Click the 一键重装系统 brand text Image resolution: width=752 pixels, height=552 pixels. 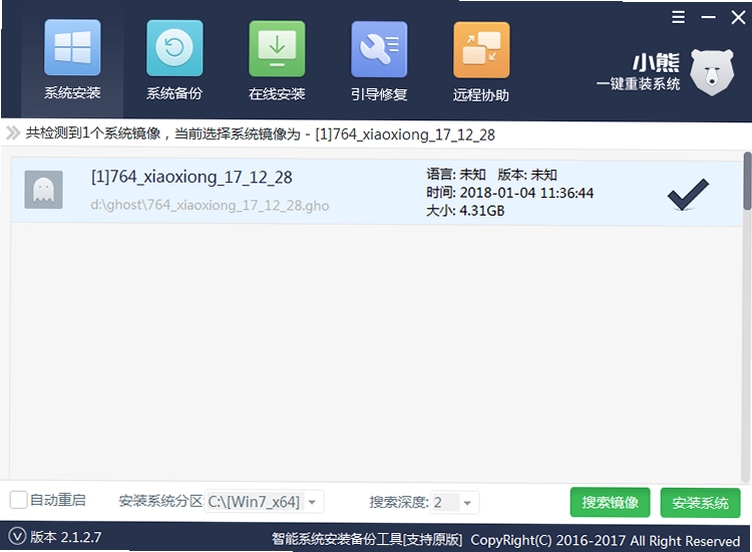click(638, 83)
